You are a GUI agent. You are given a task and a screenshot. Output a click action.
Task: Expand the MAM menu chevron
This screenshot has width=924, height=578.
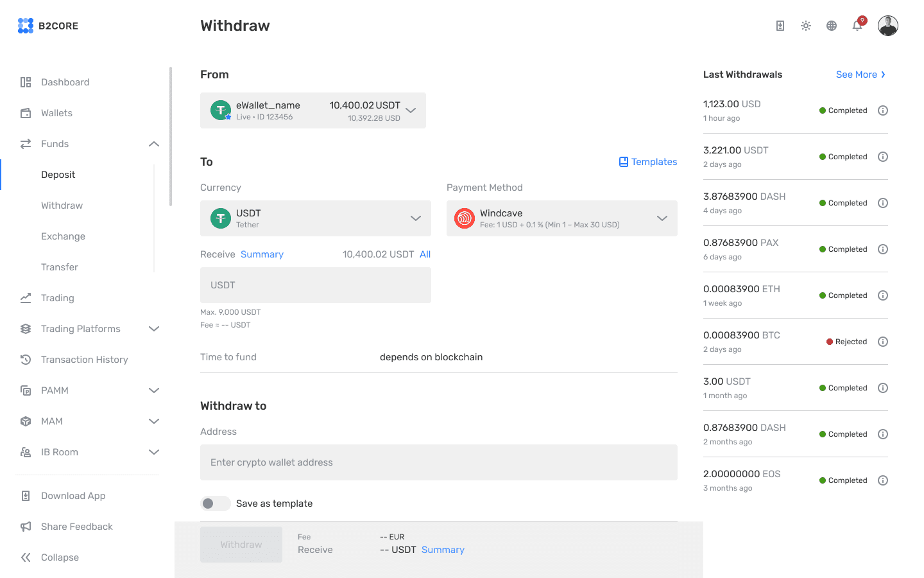pos(154,421)
